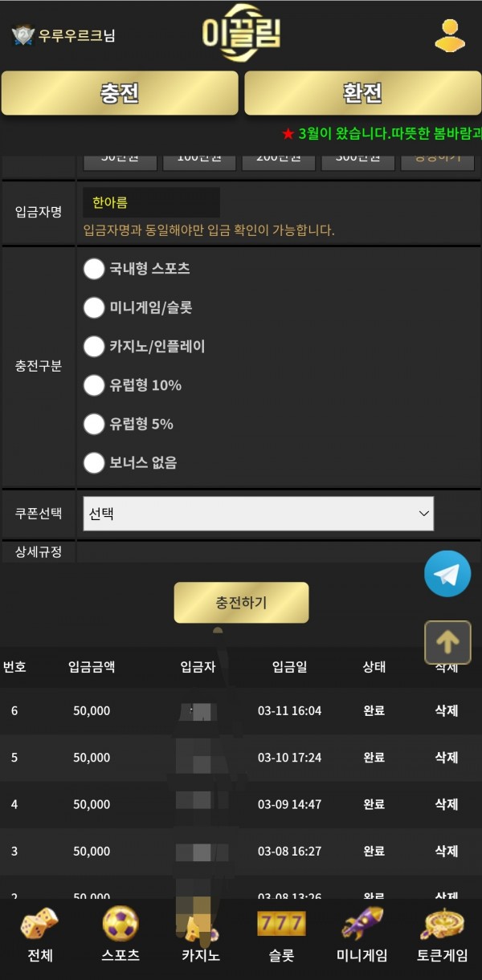Expand the 쿠폰선택 dropdown
The image size is (482, 980).
(259, 514)
